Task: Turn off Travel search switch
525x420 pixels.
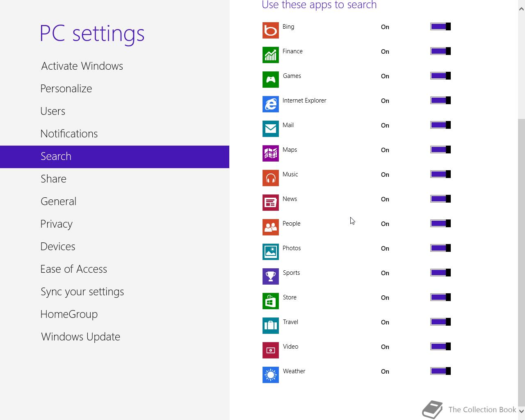Action: [441, 322]
